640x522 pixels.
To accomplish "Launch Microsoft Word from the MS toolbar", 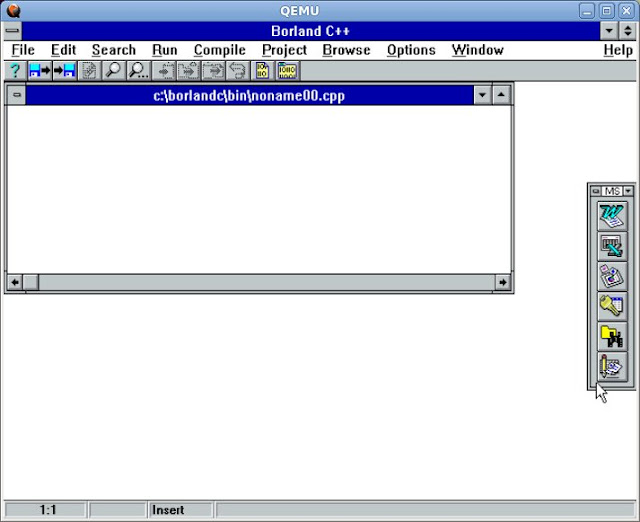I will point(612,216).
